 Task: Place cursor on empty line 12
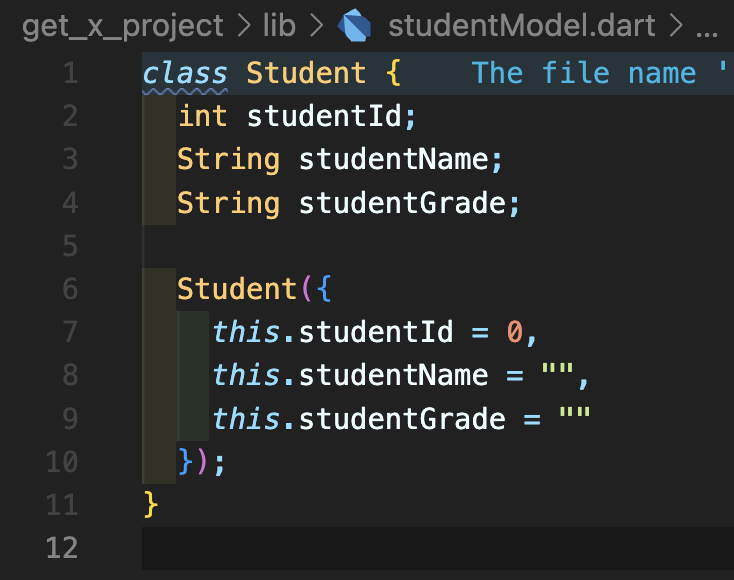pos(438,548)
